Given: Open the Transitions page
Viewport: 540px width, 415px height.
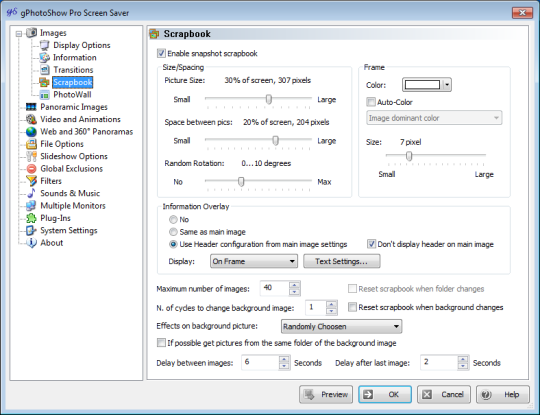Looking at the screenshot, I should coord(73,70).
